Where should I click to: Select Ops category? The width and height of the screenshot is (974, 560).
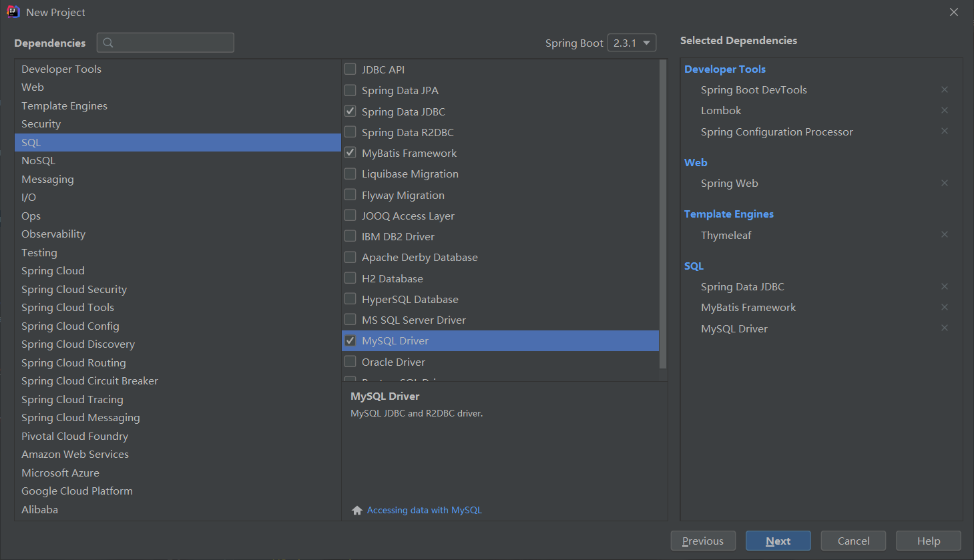coord(178,216)
